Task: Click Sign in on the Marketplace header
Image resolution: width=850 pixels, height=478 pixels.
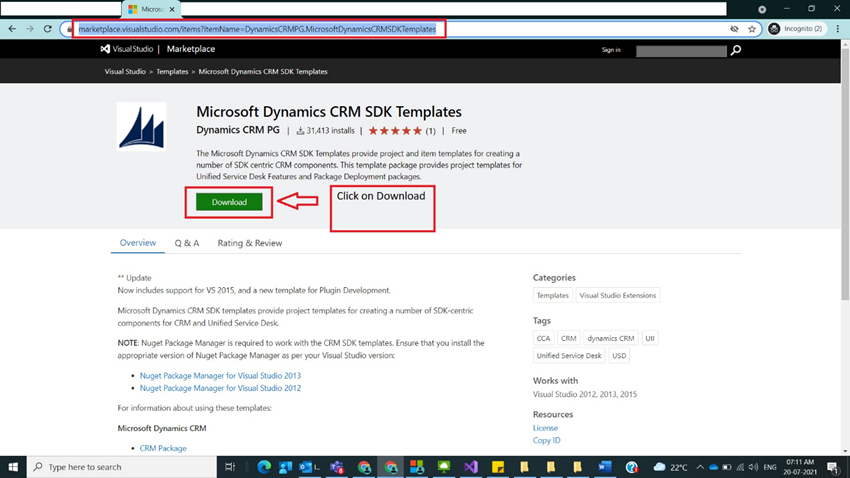Action: tap(611, 50)
